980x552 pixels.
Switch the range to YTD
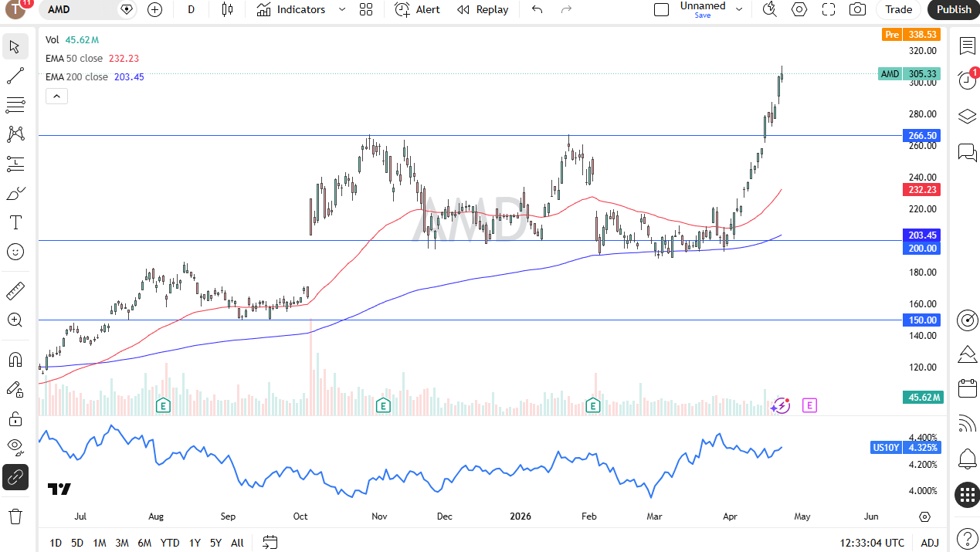(x=170, y=543)
